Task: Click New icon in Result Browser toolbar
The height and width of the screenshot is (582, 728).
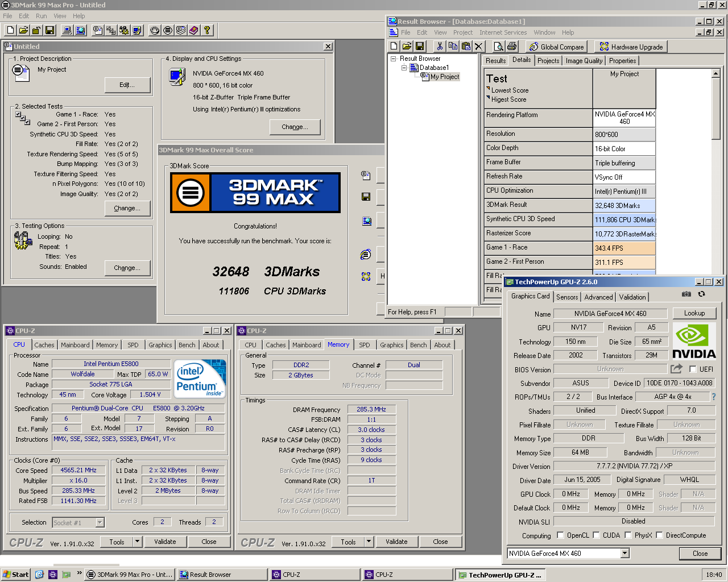Action: click(394, 46)
